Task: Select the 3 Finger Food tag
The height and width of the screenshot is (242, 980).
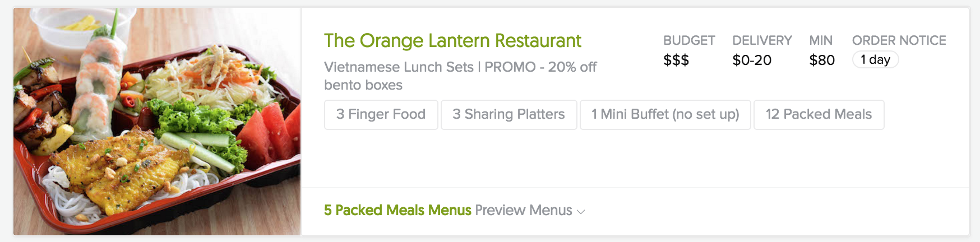Action: (x=381, y=115)
